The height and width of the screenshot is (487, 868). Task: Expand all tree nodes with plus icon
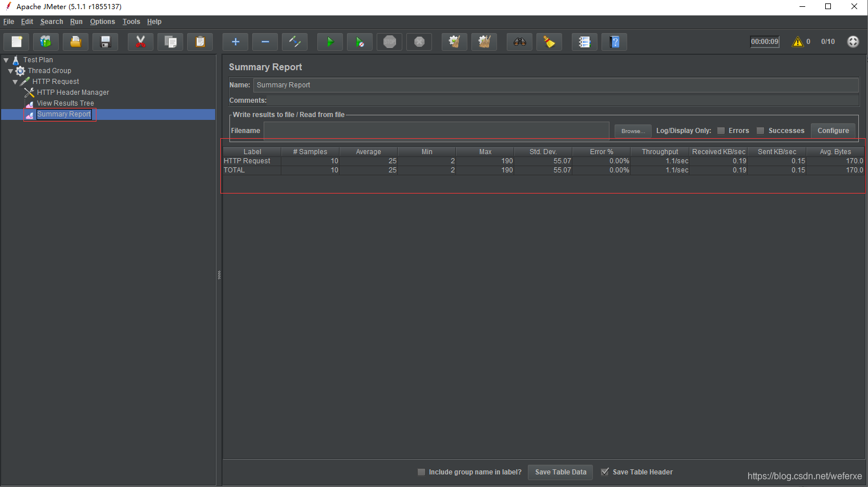235,42
